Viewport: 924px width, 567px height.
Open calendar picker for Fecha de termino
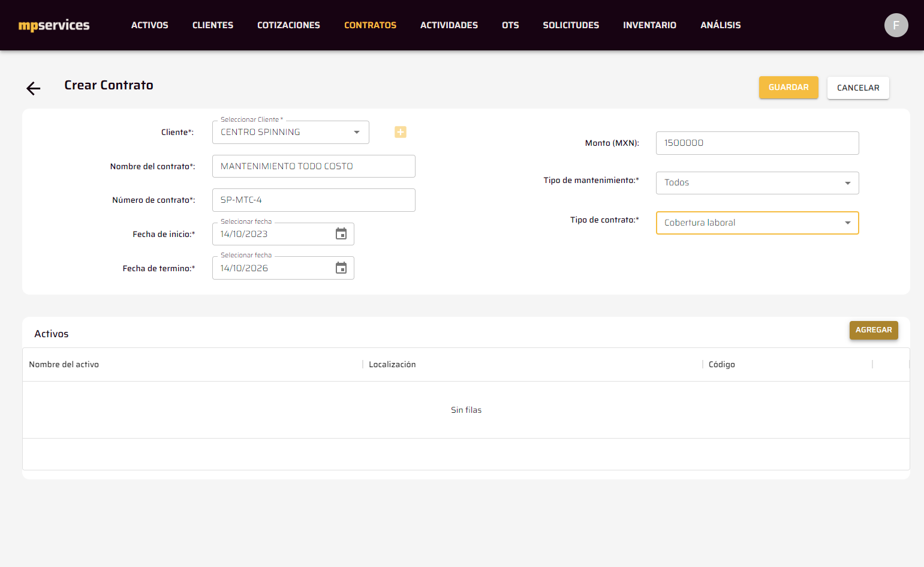(x=341, y=268)
